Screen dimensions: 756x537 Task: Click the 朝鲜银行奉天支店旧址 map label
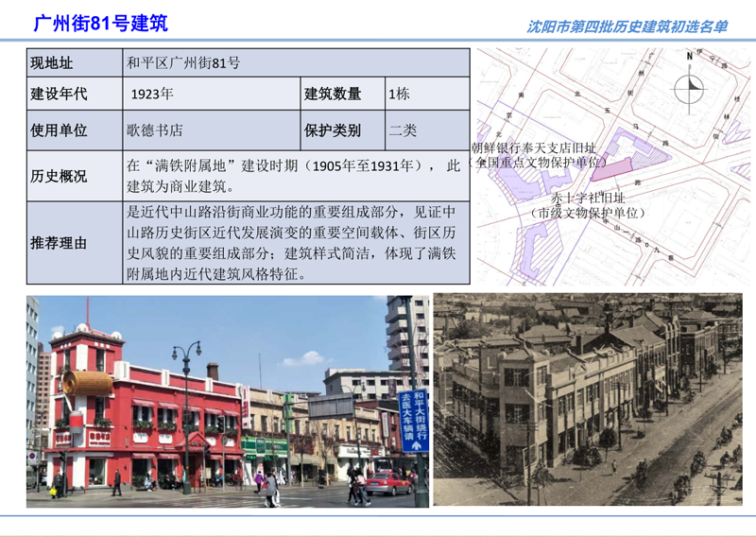[534, 148]
